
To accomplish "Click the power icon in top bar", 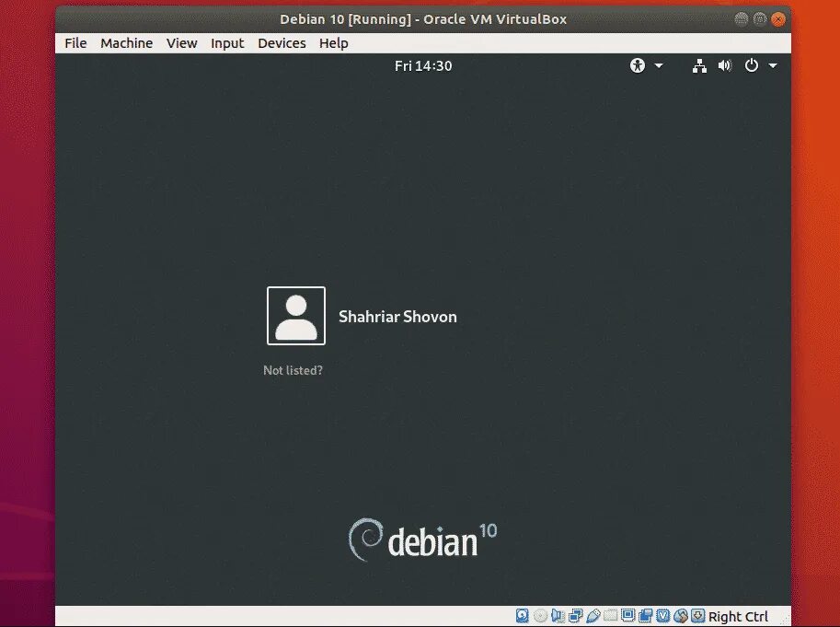I will (752, 65).
